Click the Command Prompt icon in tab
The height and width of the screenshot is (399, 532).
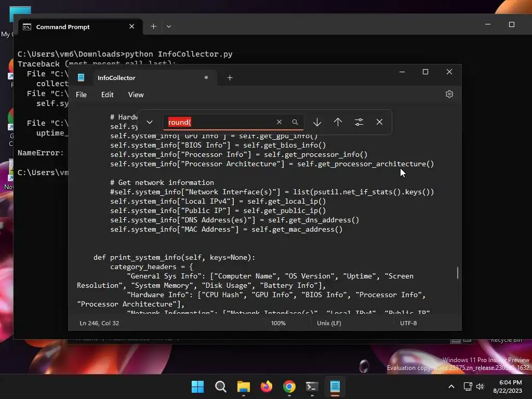pyautogui.click(x=27, y=27)
